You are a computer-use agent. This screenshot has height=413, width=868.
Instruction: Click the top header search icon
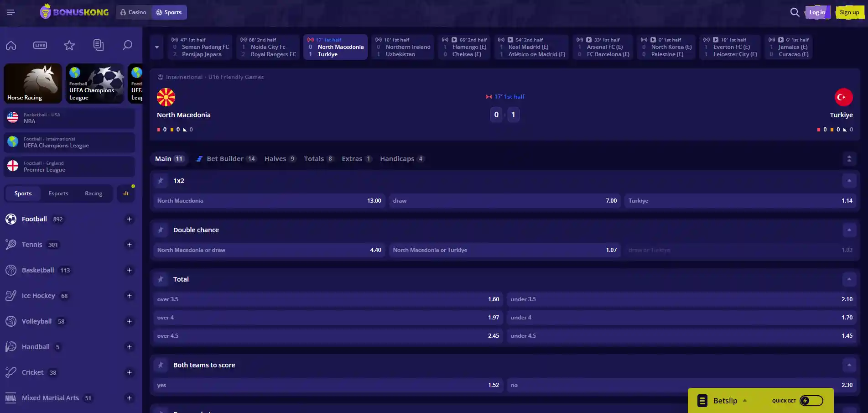[795, 12]
